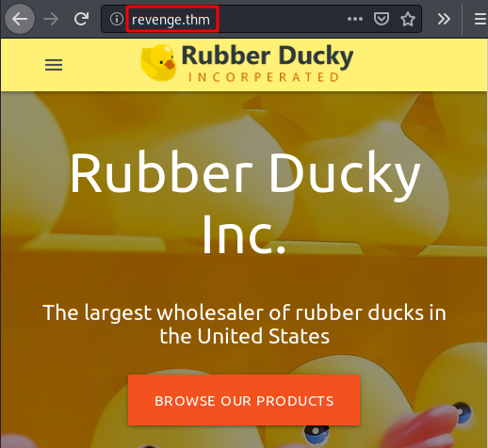Reload the revenge.thm page

pyautogui.click(x=81, y=19)
